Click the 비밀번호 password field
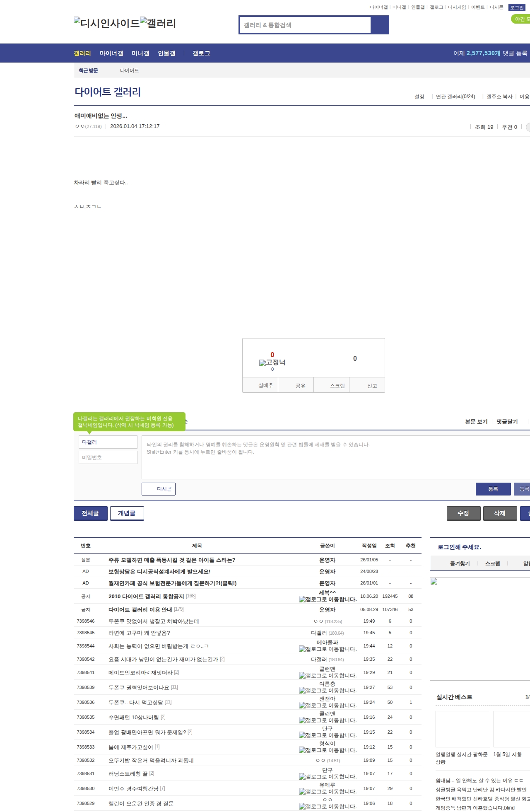Screen dimensions: 530x812 tap(108, 457)
